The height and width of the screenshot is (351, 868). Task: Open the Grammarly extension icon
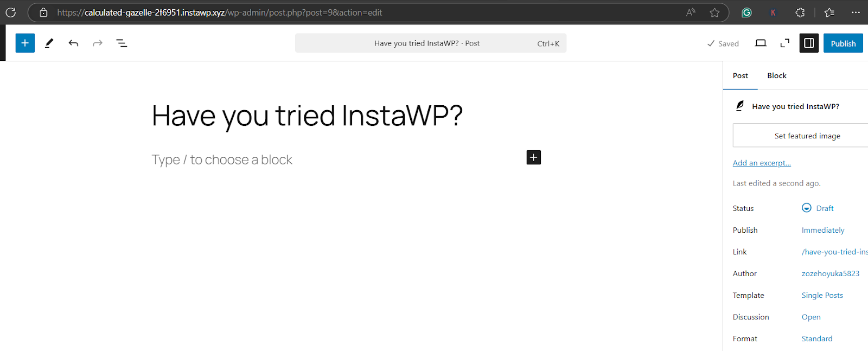(746, 12)
